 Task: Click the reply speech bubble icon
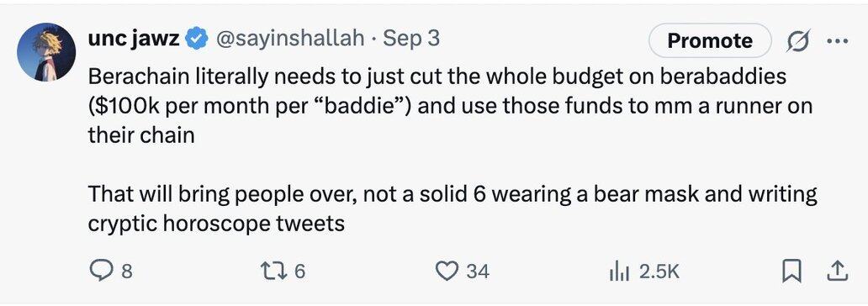coord(99,271)
